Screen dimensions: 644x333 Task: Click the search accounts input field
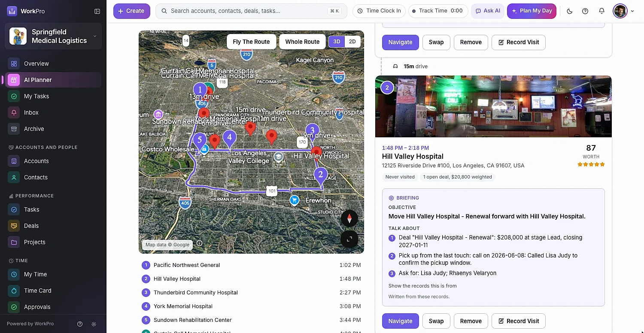click(x=251, y=11)
